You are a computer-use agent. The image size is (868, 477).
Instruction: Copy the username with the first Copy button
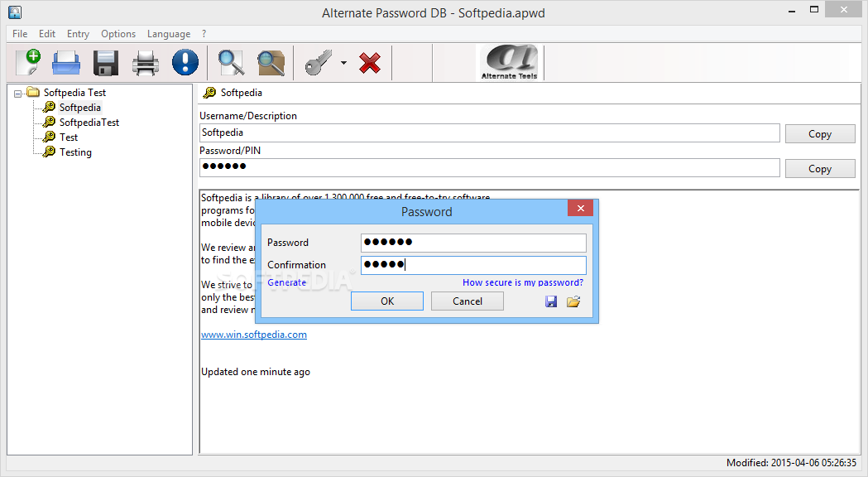tap(820, 134)
